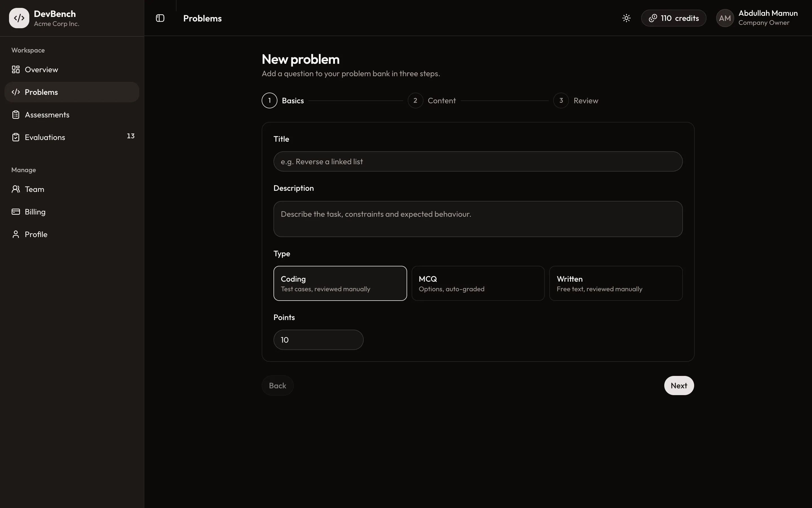Click the three steps subtitle text
The width and height of the screenshot is (812, 508).
(351, 74)
